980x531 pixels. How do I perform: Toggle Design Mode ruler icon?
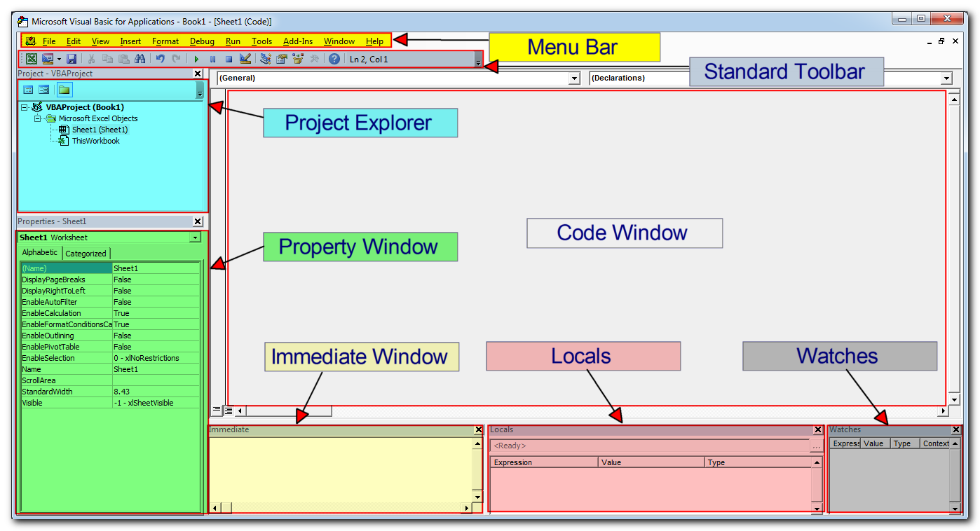(x=245, y=60)
